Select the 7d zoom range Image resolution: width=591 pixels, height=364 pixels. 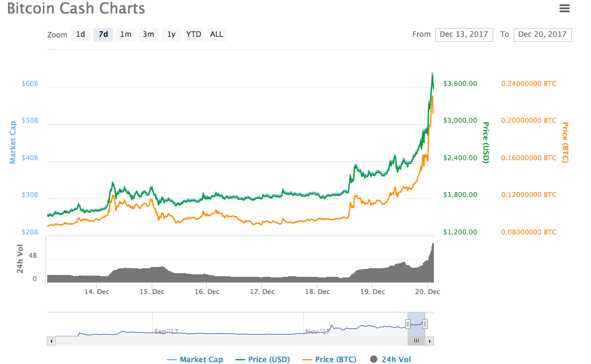(103, 34)
